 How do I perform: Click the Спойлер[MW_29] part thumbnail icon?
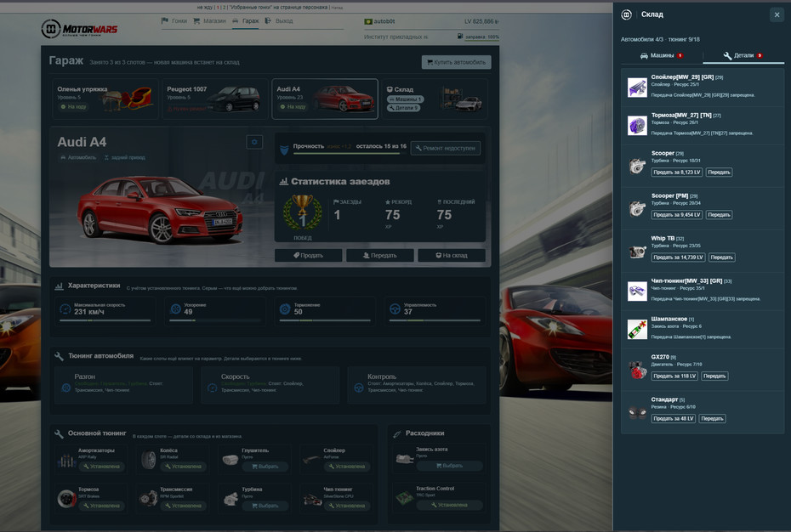click(x=637, y=88)
